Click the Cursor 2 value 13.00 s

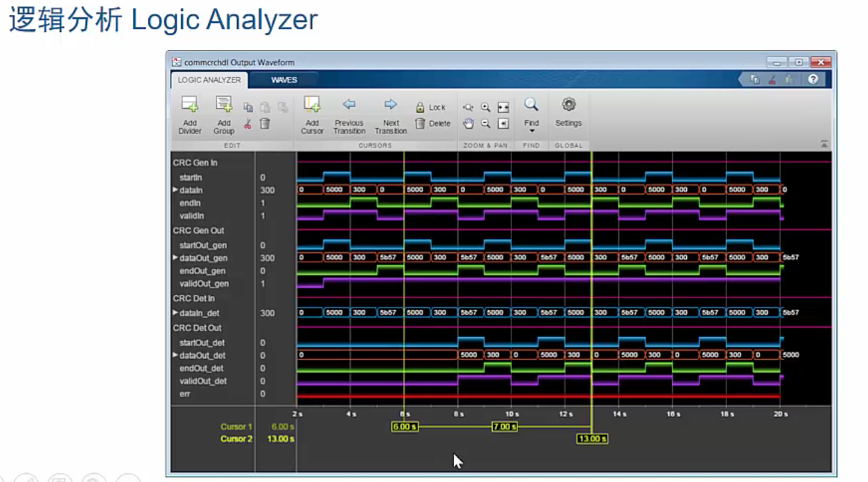281,439
